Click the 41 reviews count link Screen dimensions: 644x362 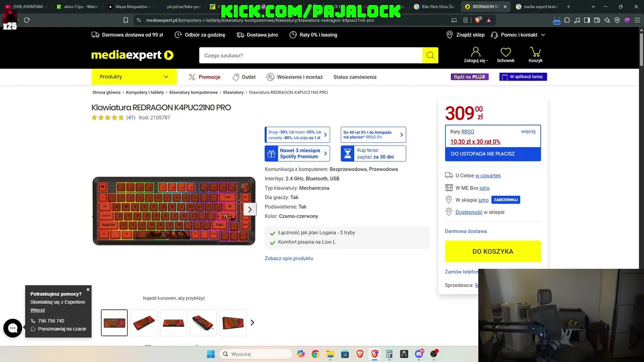tap(131, 118)
